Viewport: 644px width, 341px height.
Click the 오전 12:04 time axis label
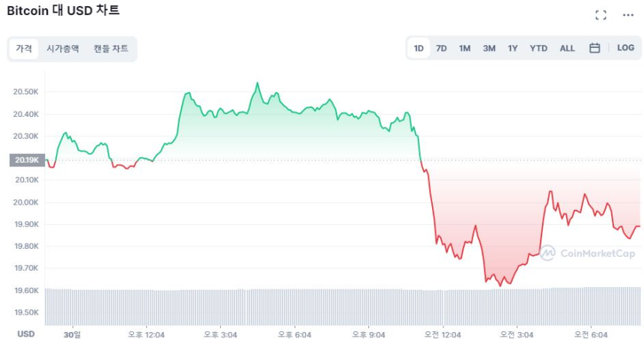point(443,334)
